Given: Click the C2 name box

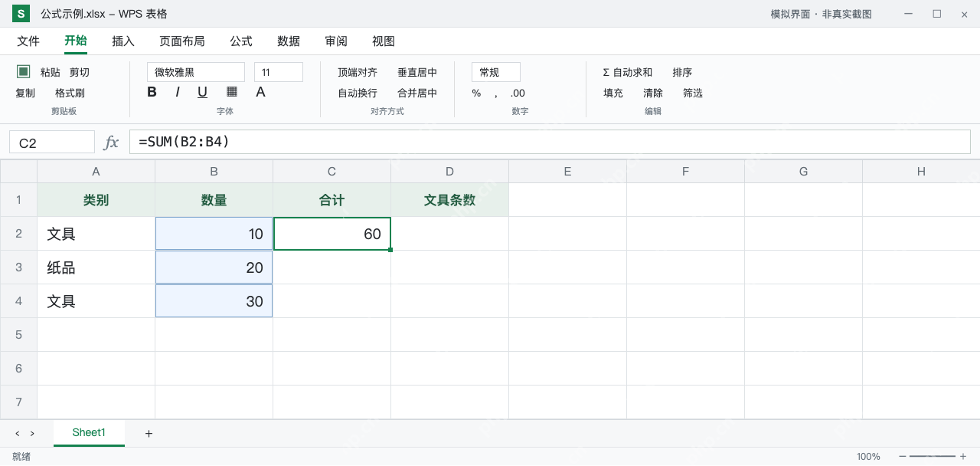Looking at the screenshot, I should pos(52,142).
